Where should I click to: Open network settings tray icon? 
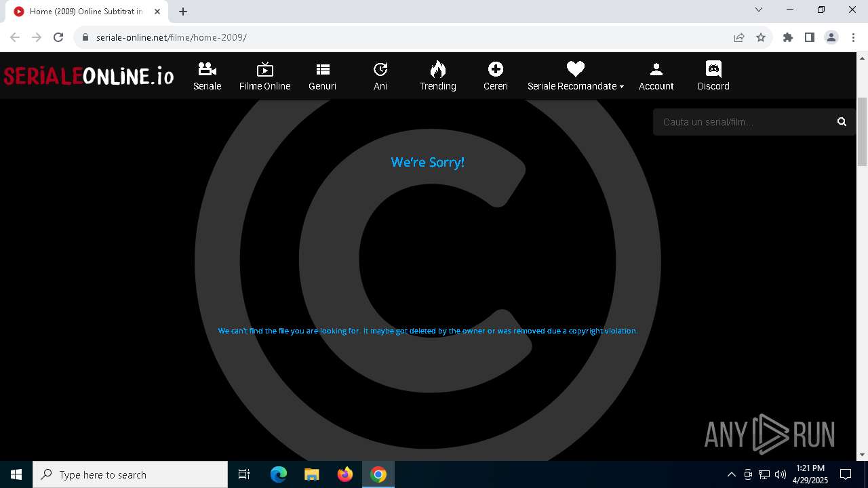coord(764,474)
